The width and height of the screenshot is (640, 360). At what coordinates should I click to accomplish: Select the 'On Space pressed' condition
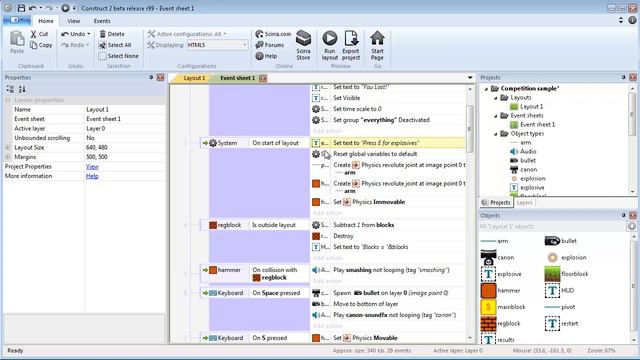pos(276,293)
